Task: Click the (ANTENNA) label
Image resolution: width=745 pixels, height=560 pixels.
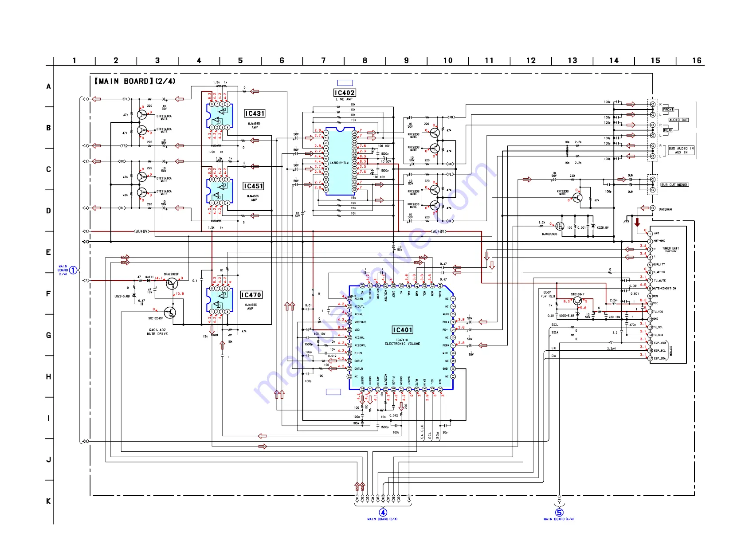Action: point(665,209)
